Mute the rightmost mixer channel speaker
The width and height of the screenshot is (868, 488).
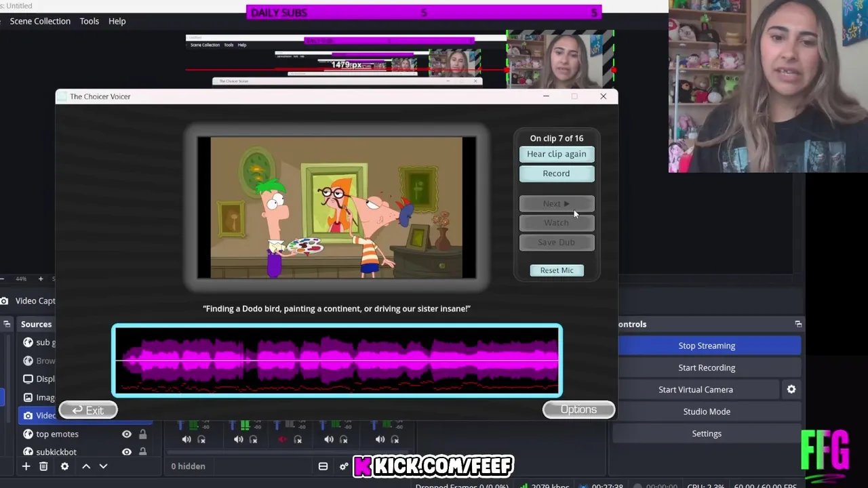click(x=380, y=439)
